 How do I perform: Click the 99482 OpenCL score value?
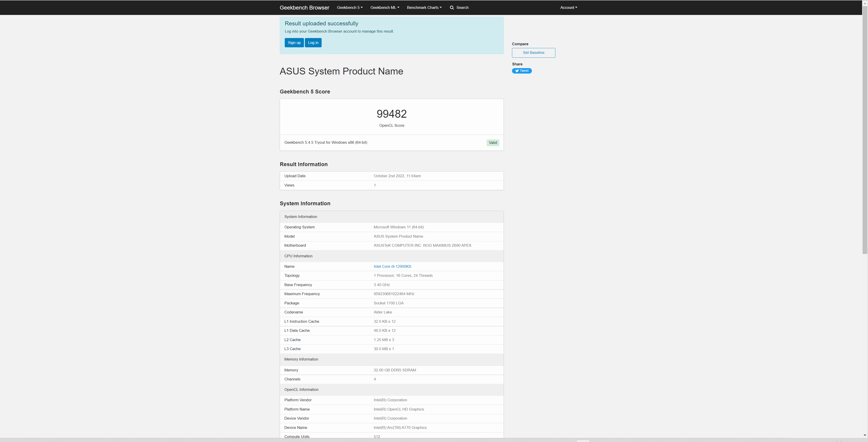coord(392,114)
